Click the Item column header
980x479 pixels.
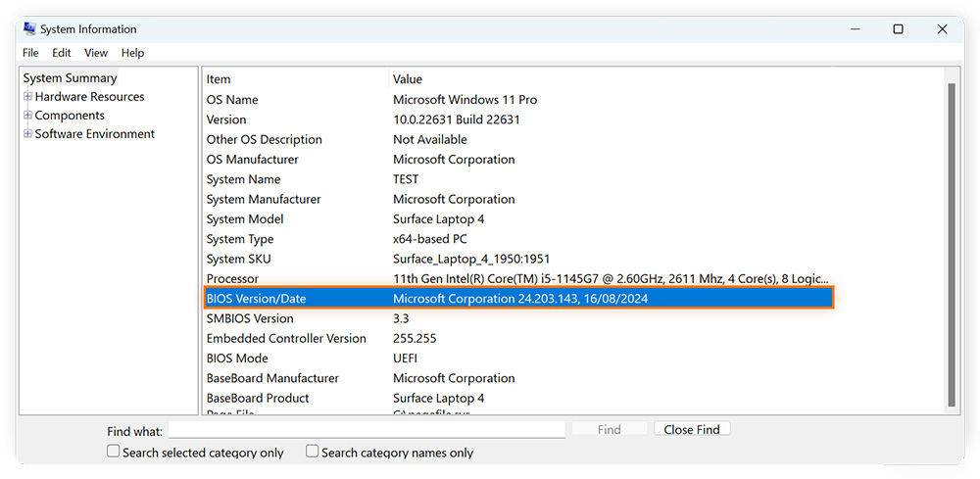click(x=219, y=79)
